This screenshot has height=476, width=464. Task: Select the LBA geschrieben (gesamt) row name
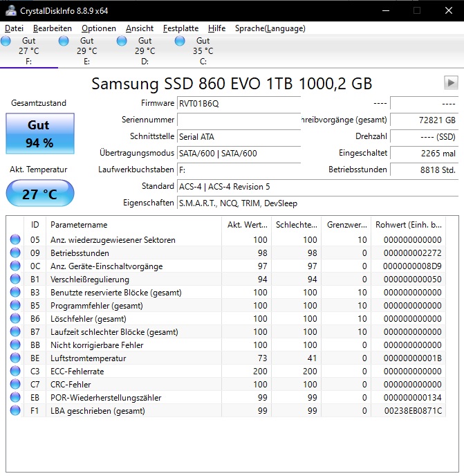98,411
